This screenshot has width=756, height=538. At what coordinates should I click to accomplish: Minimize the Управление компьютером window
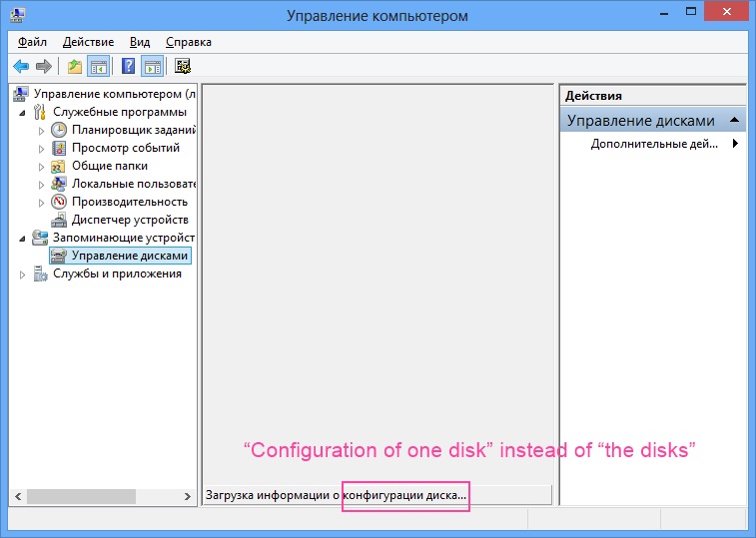click(664, 13)
